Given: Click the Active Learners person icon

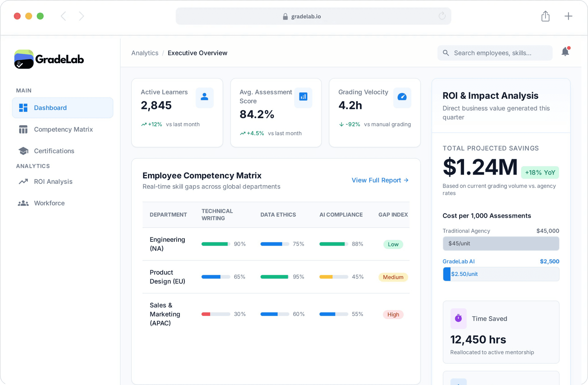Looking at the screenshot, I should click(204, 98).
